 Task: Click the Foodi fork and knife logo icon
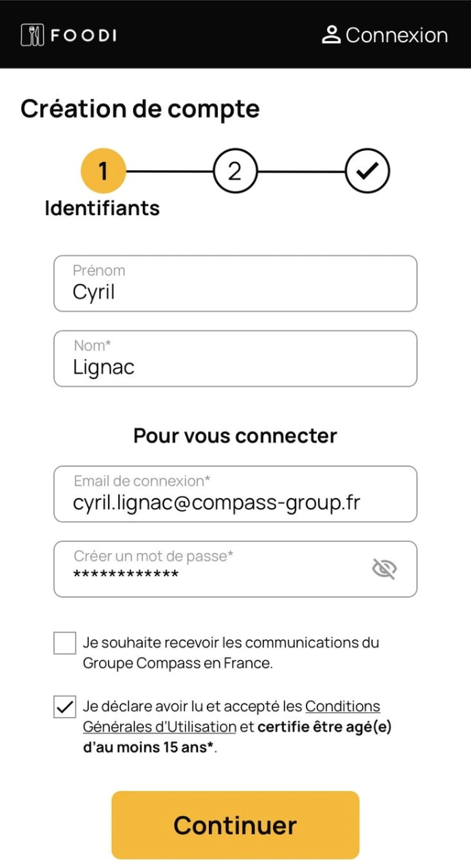[x=32, y=35]
